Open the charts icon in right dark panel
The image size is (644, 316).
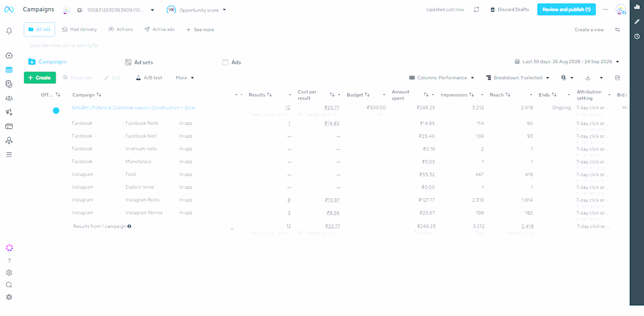tap(637, 6)
